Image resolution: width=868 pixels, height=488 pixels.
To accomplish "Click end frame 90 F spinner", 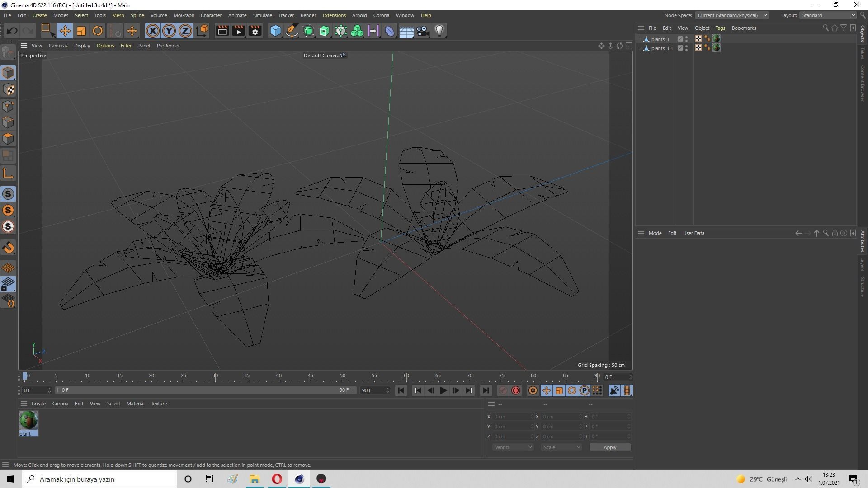I will click(387, 390).
